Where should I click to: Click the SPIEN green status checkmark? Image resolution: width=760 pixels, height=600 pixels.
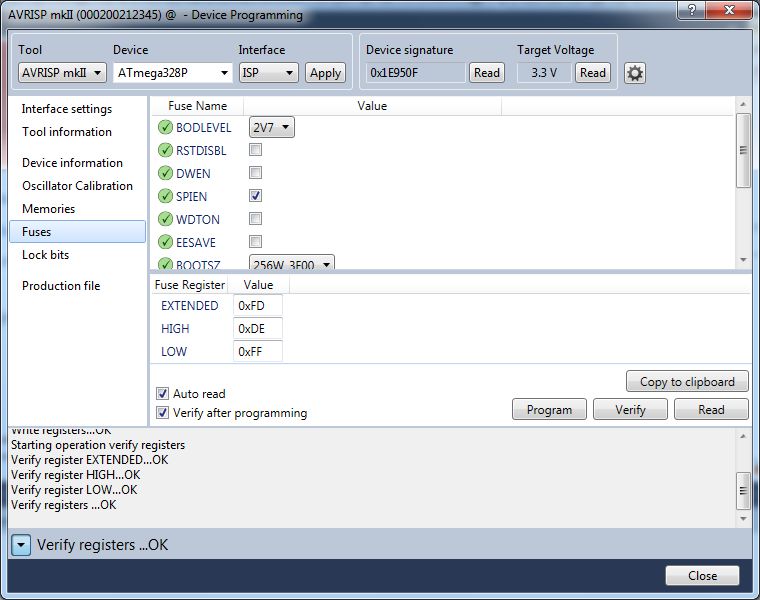(x=165, y=196)
